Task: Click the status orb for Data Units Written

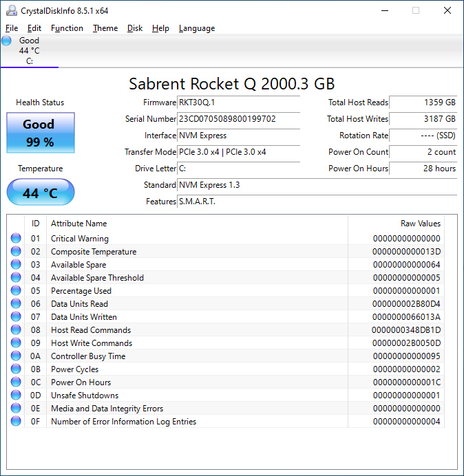Action: click(16, 317)
